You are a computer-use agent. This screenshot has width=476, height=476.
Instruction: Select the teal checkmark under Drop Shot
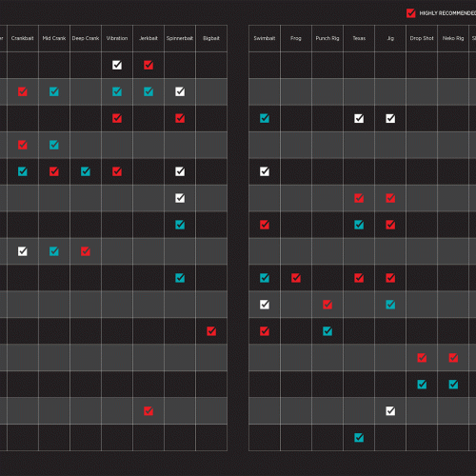point(422,385)
